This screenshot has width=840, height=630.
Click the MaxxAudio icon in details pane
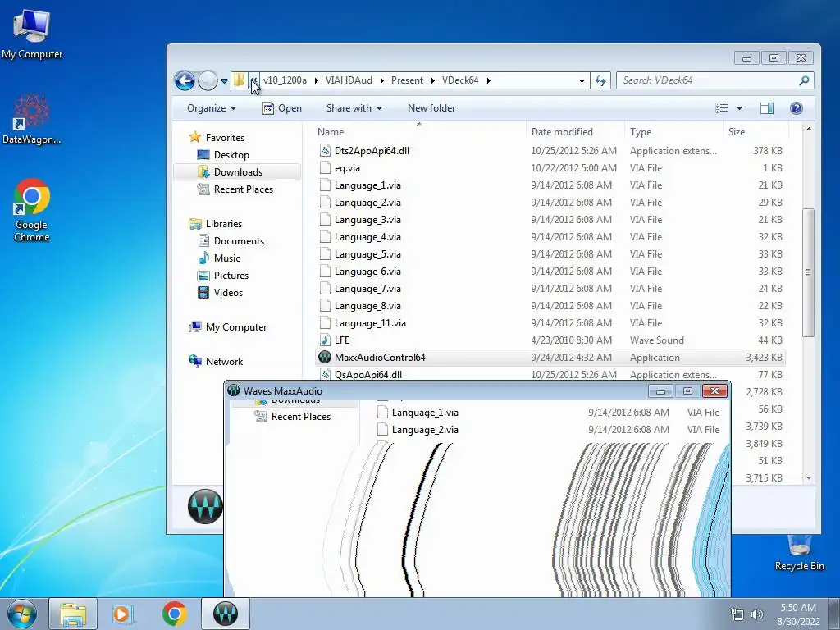[205, 506]
